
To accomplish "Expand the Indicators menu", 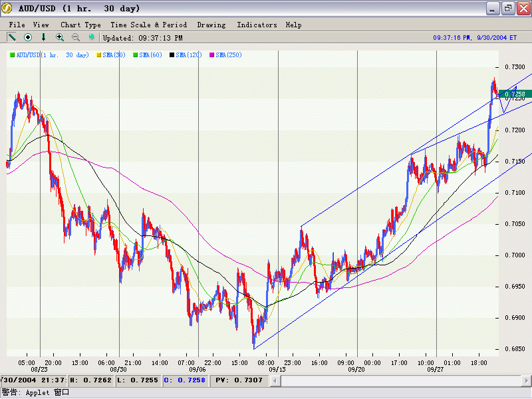I will [x=257, y=25].
